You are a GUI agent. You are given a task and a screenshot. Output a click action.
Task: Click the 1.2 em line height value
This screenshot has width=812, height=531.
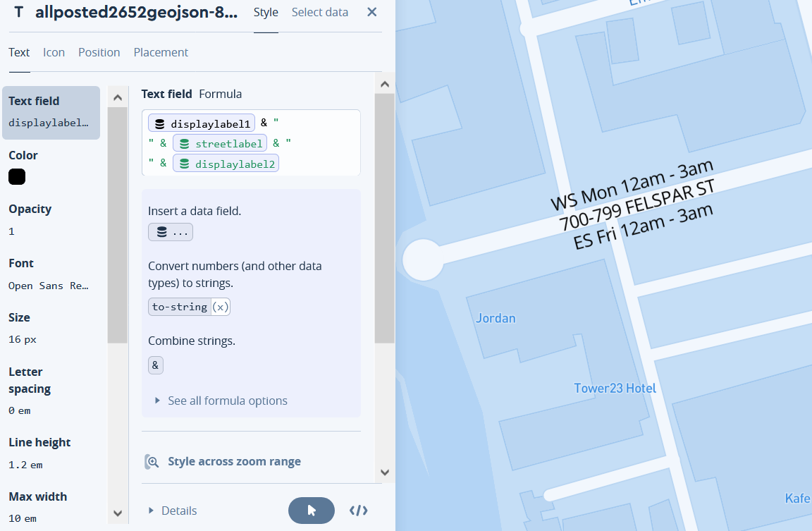[x=25, y=465]
